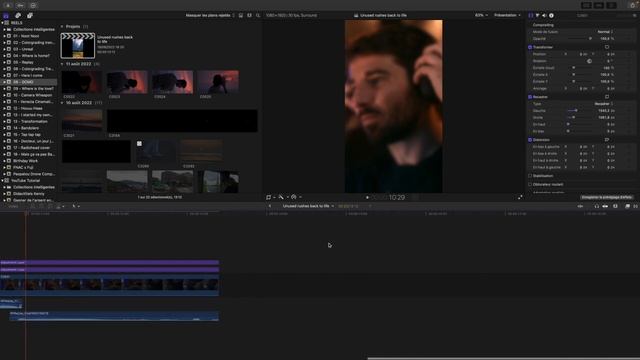Select the Unused rushes back to life project thumbnail
This screenshot has height=360, width=640.
(x=78, y=46)
